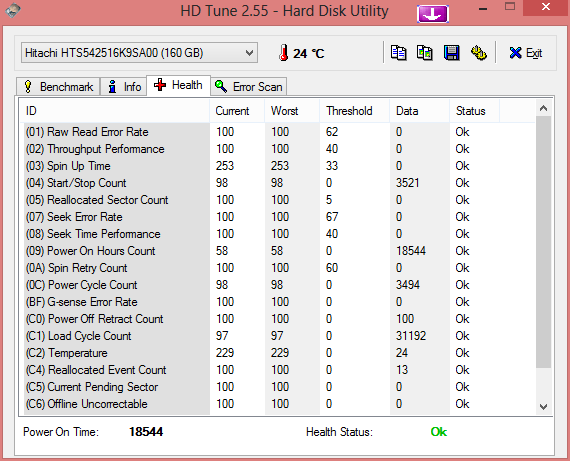The image size is (570, 461).
Task: Click the HD Tune app icon in the title bar
Action: [13, 10]
